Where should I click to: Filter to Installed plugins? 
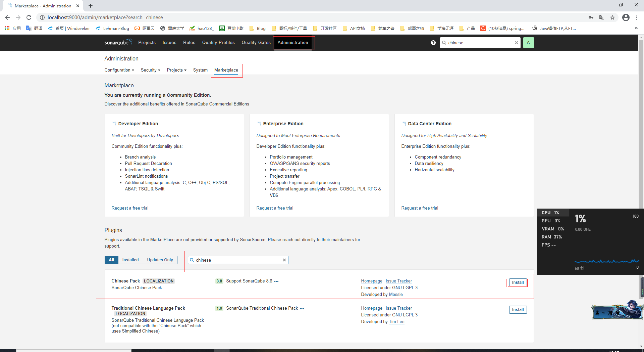[130, 260]
